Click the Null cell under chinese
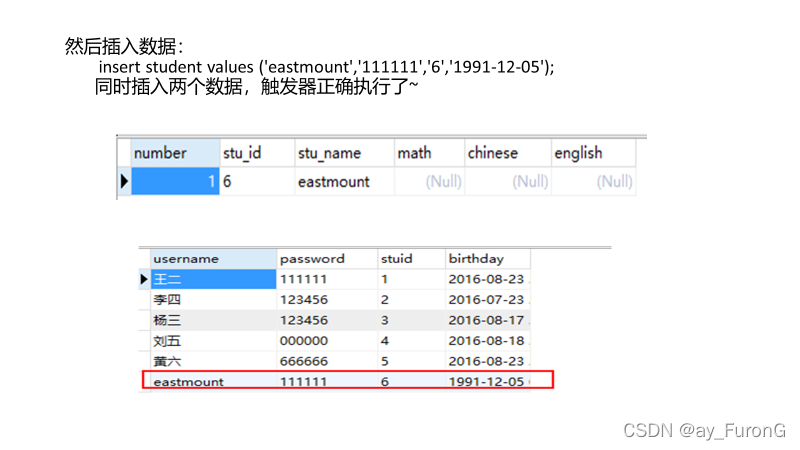Viewport: 800px width, 450px height. [x=508, y=181]
